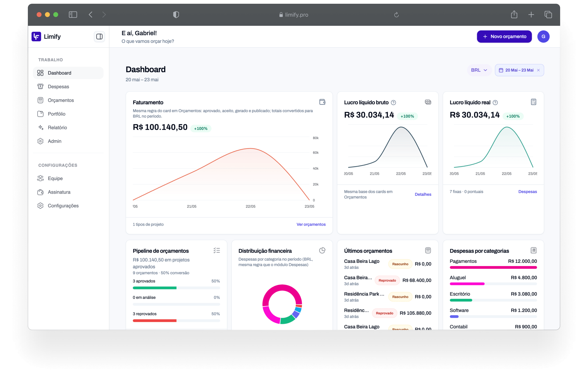Click the Pagamentos expense bar
588x382 pixels.
(x=493, y=267)
